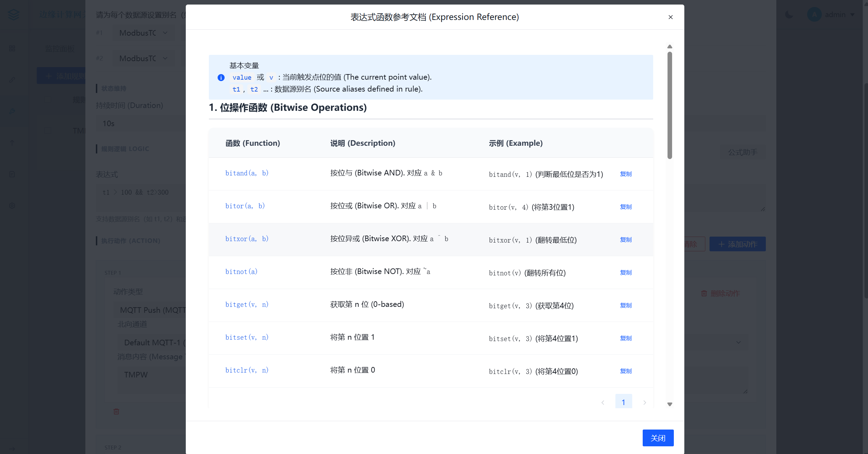Click the 公式助手 button behind dialog
Viewport: 868px width, 454px height.
pos(742,152)
